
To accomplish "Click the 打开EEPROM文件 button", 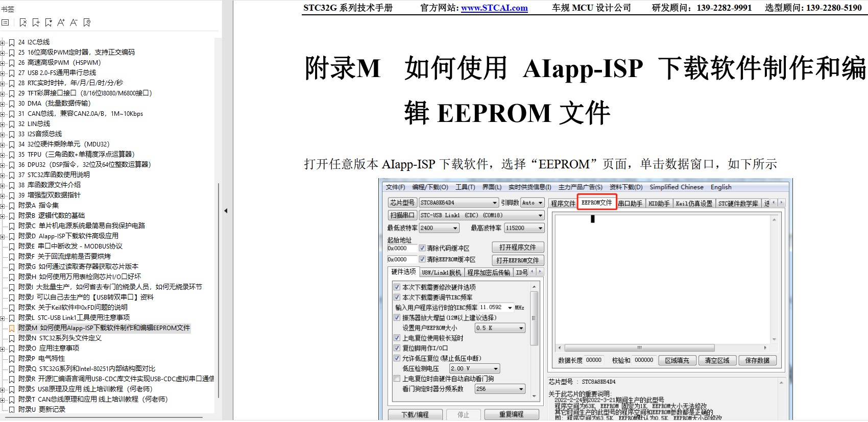I will [x=518, y=260].
